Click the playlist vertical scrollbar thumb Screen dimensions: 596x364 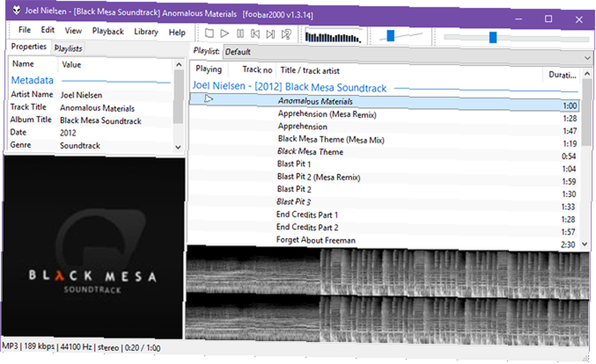tap(586, 112)
